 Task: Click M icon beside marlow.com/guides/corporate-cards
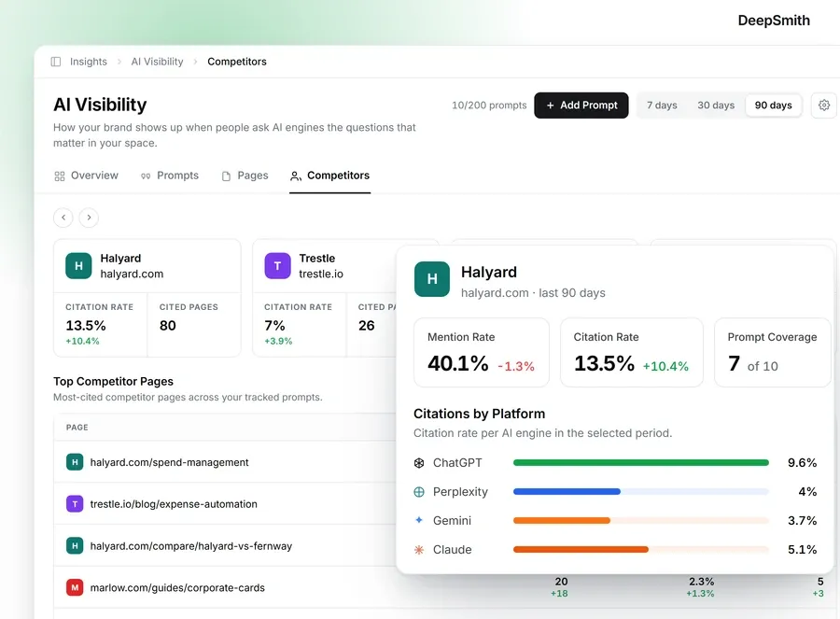(x=75, y=587)
